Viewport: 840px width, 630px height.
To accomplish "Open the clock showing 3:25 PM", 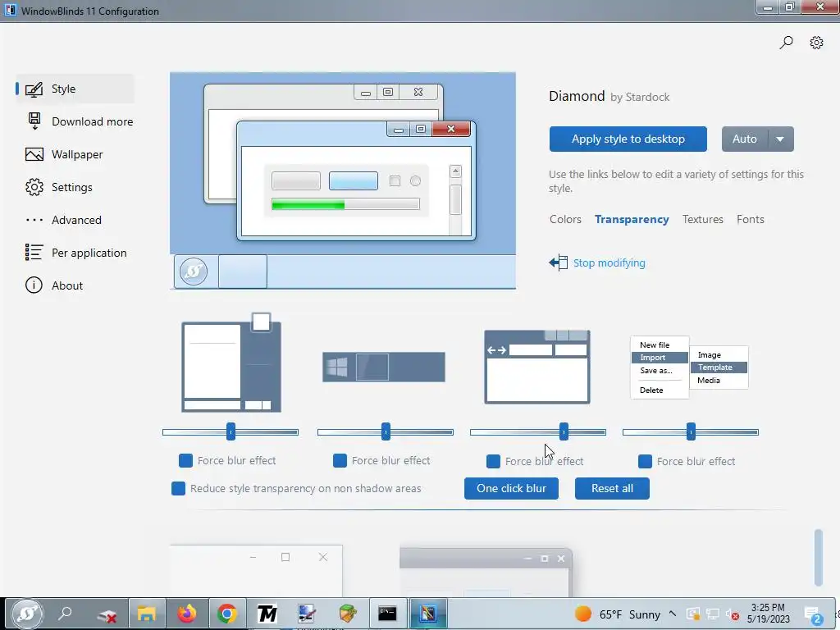I will point(768,614).
